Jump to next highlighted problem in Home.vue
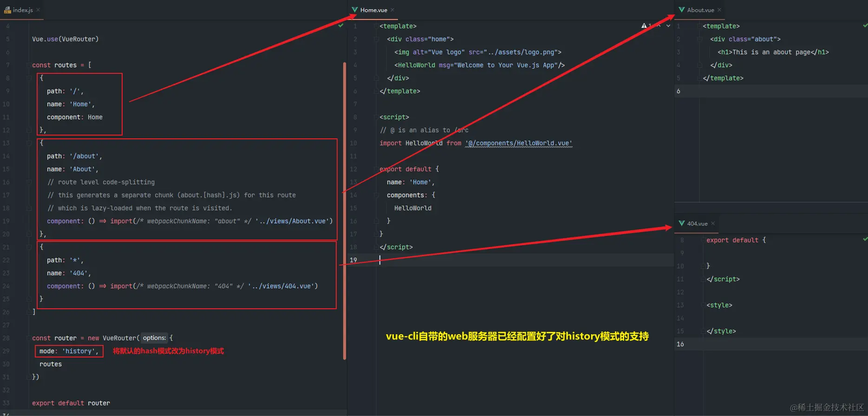Viewport: 868px width, 416px height. [668, 26]
